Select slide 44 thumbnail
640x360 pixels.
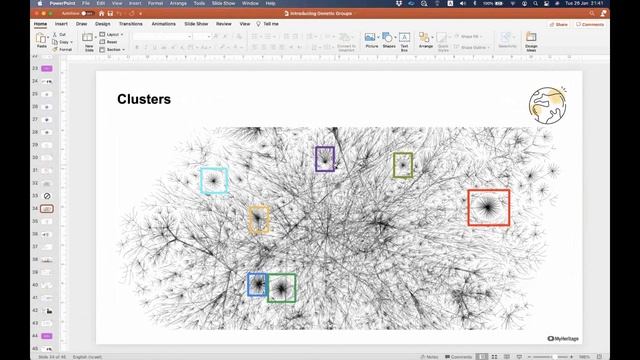(47, 336)
